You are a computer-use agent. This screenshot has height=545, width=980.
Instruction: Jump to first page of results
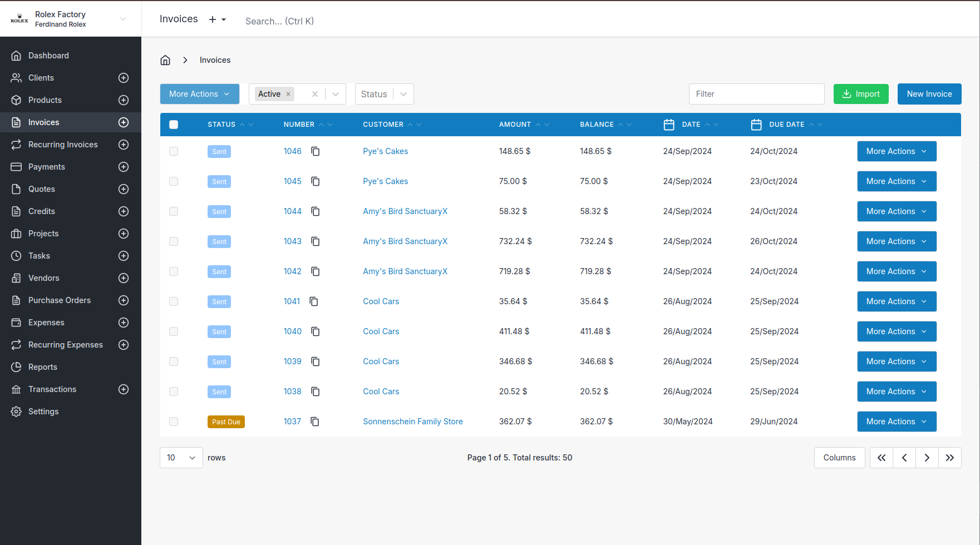point(881,458)
